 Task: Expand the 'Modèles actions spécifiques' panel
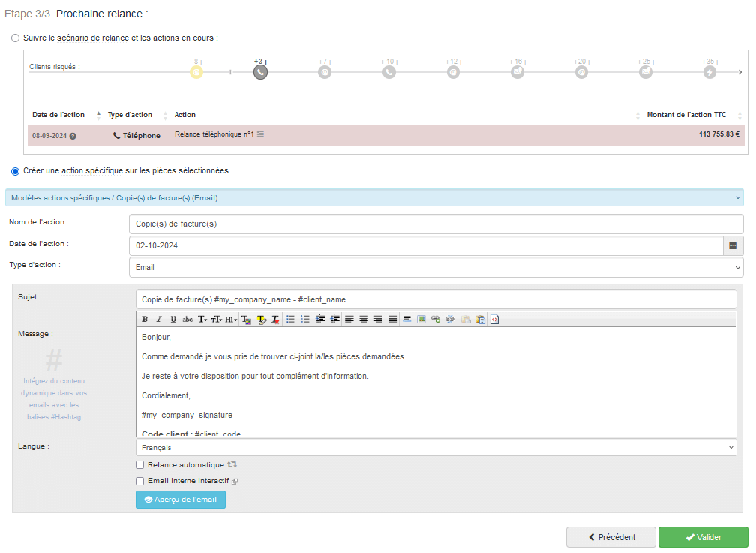(374, 198)
